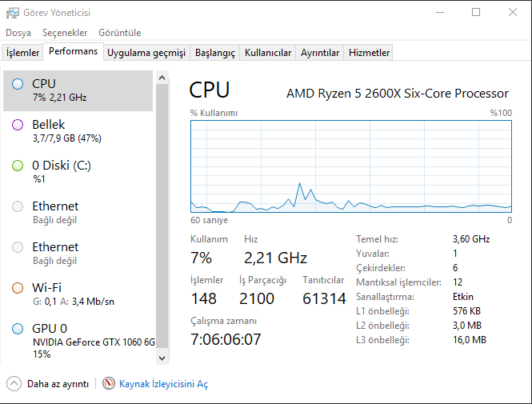Screen dimensions: 532x404
Task: Select the Bellek memory circle icon
Action: click(x=18, y=125)
